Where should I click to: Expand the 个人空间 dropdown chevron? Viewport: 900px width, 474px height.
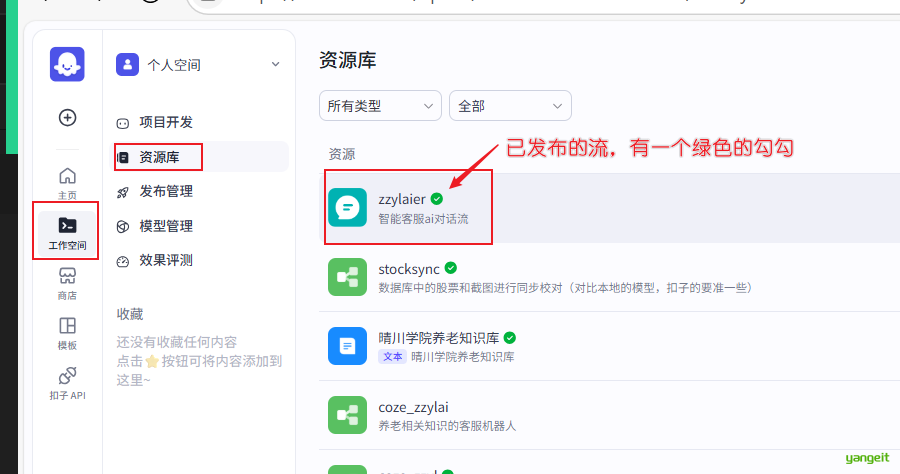point(276,64)
